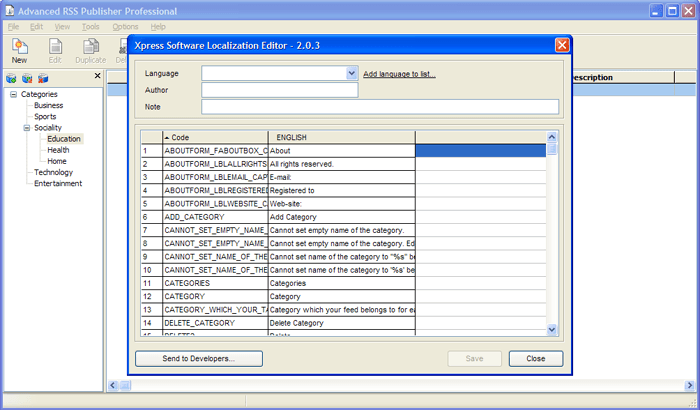Image resolution: width=700 pixels, height=410 pixels.
Task: Select Sports category in tree
Action: click(x=45, y=117)
